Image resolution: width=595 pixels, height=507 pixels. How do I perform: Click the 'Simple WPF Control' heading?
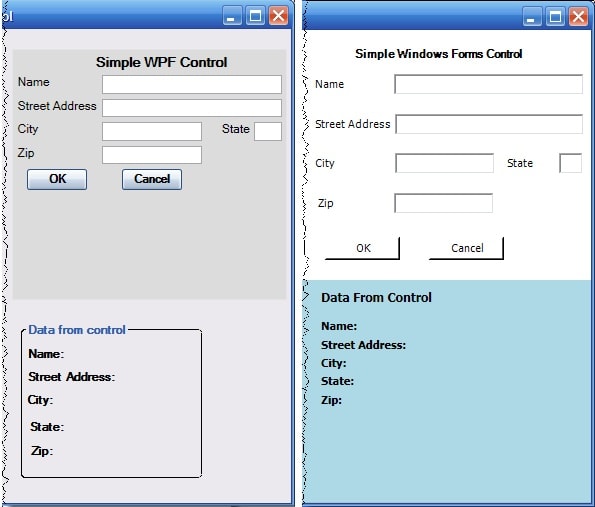click(161, 62)
